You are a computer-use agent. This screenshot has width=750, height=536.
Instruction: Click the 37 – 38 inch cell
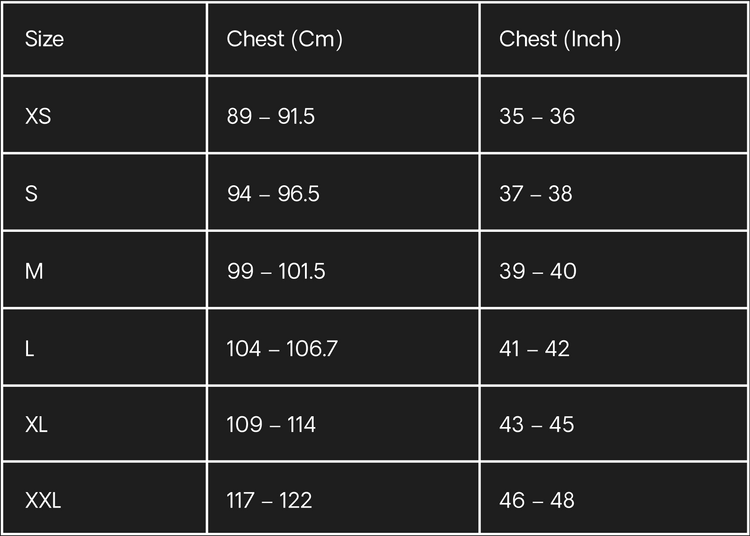[536, 193]
